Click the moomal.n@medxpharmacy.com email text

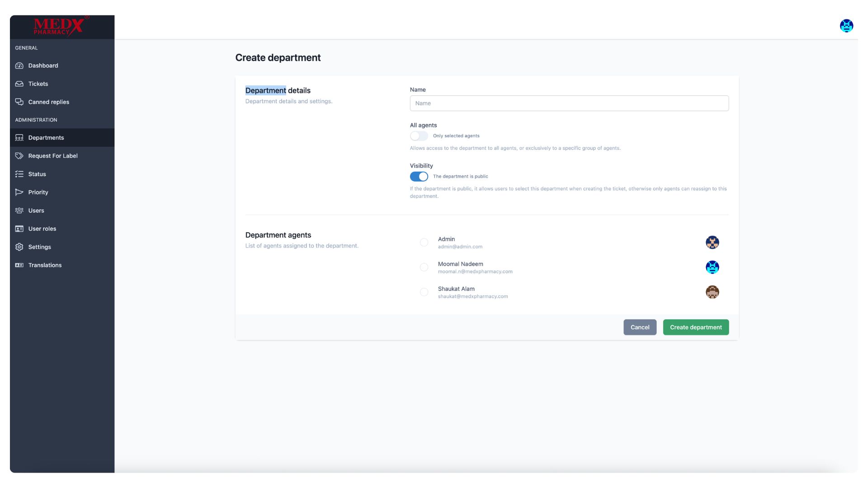(475, 272)
